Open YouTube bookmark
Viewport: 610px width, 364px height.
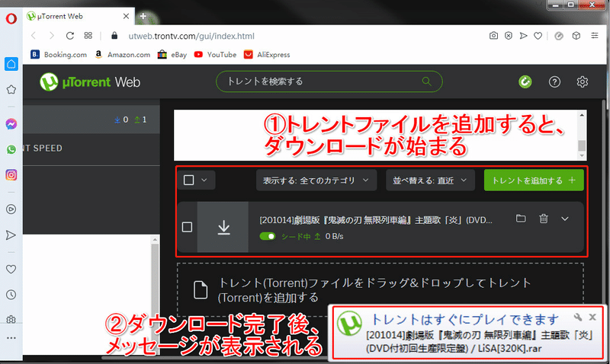(x=215, y=54)
